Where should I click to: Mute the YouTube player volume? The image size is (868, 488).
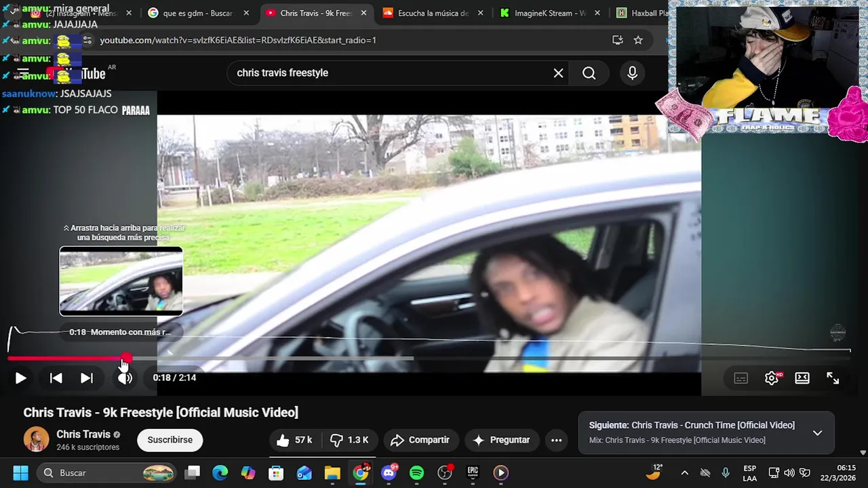pyautogui.click(x=125, y=378)
